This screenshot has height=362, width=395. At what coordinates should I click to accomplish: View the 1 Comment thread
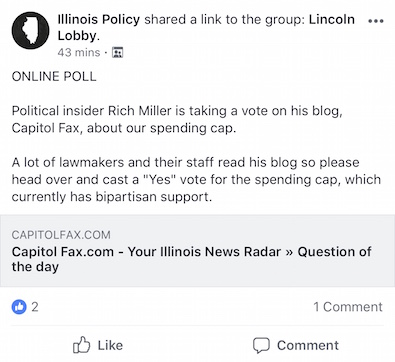pyautogui.click(x=348, y=307)
